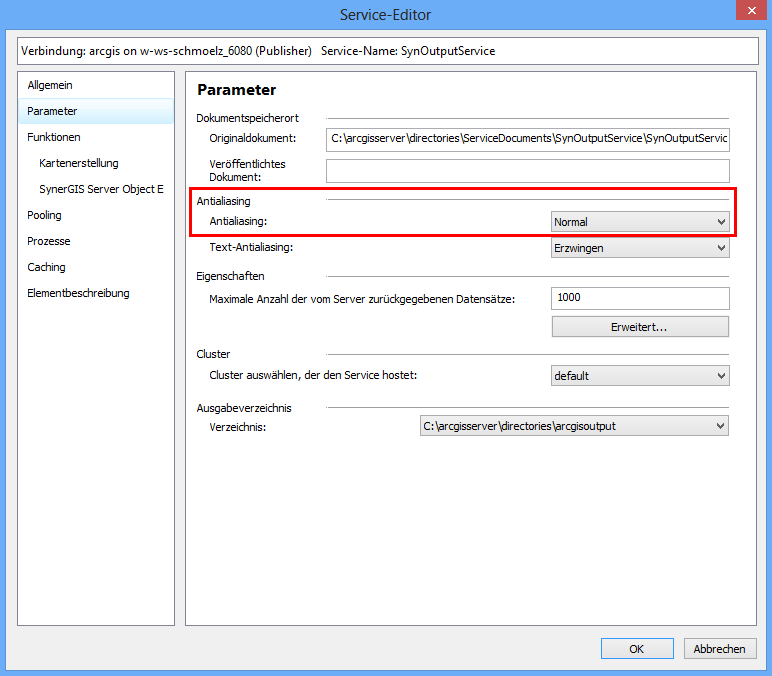Click the Originaldokument path field
This screenshot has width=772, height=676.
(527, 139)
